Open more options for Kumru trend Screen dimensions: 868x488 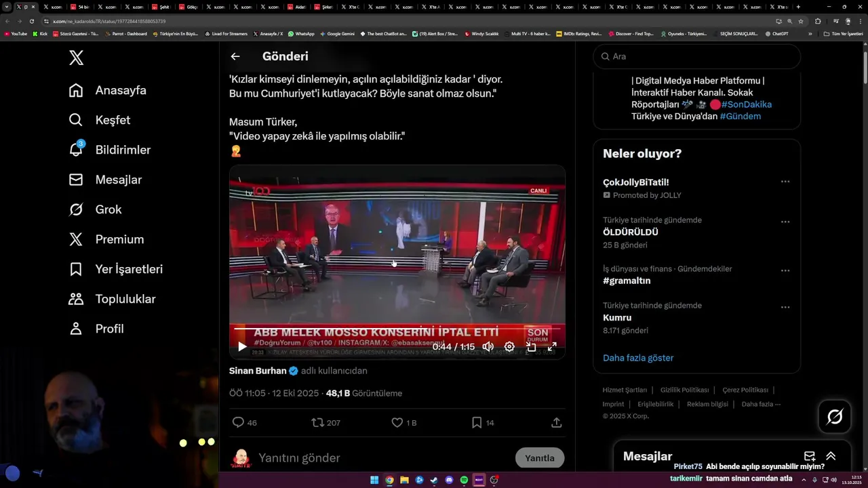point(785,307)
